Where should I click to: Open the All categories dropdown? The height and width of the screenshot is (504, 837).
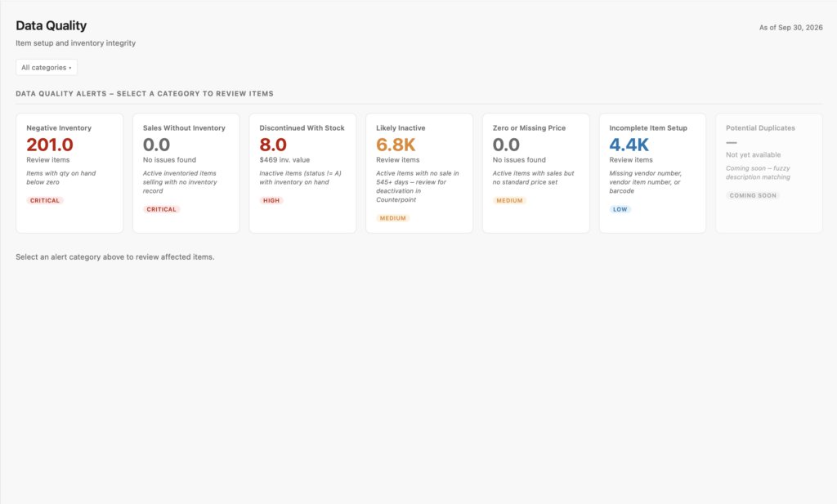click(x=47, y=67)
